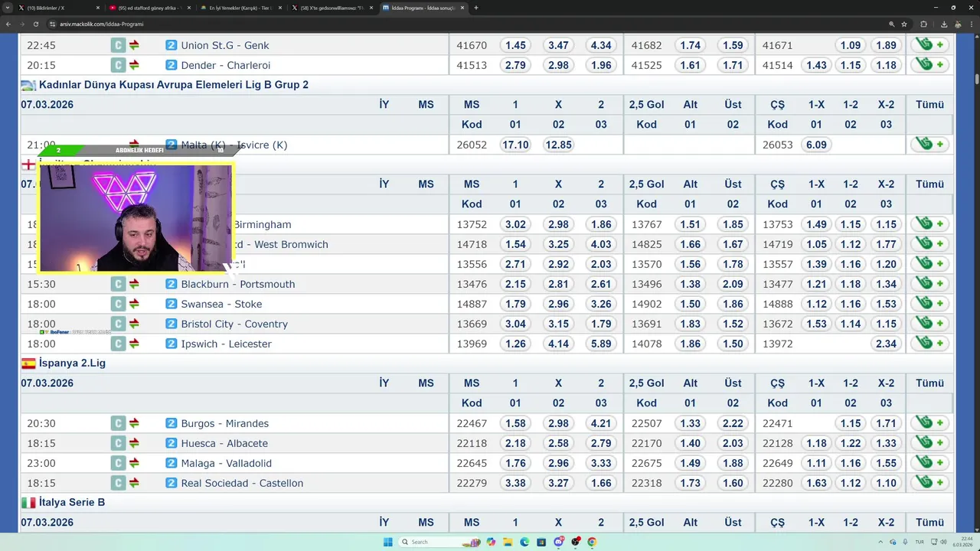Click the C icon in Huesca - Albacete row
980x551 pixels.
pyautogui.click(x=118, y=443)
